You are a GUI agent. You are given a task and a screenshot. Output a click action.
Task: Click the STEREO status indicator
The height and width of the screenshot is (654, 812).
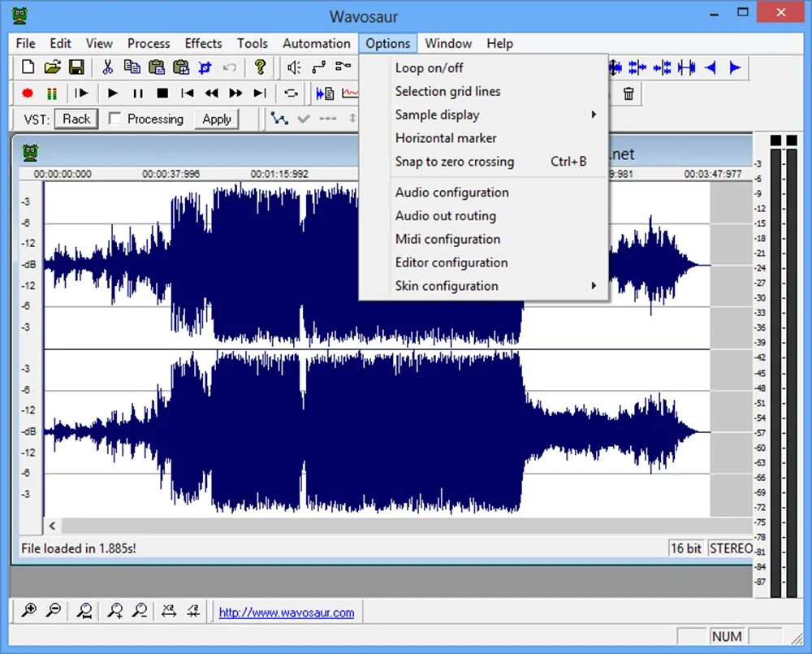coord(731,548)
